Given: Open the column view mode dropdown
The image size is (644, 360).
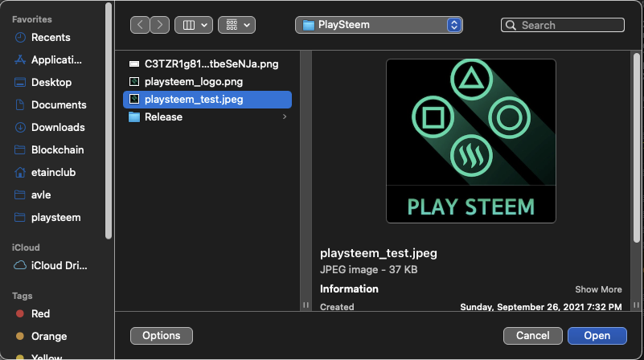Looking at the screenshot, I should [194, 25].
